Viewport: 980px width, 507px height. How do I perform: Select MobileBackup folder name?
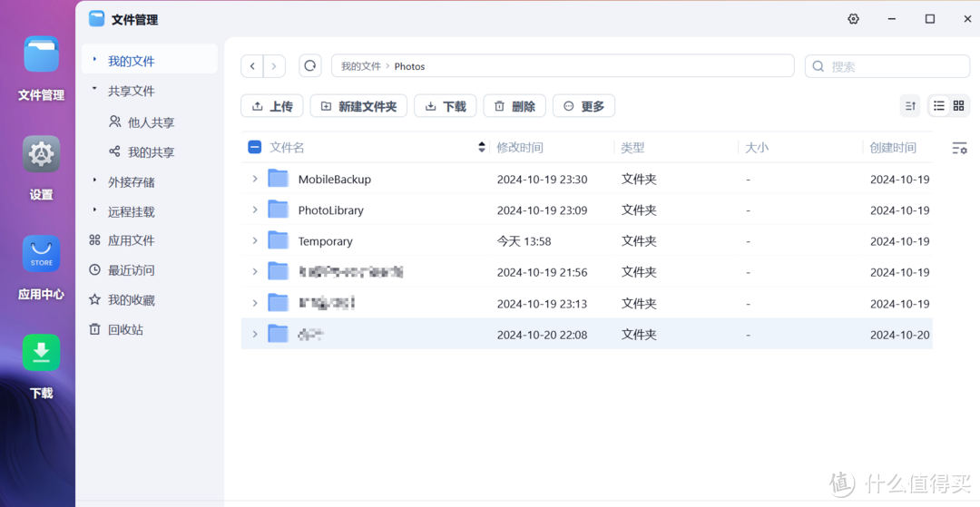tap(334, 180)
